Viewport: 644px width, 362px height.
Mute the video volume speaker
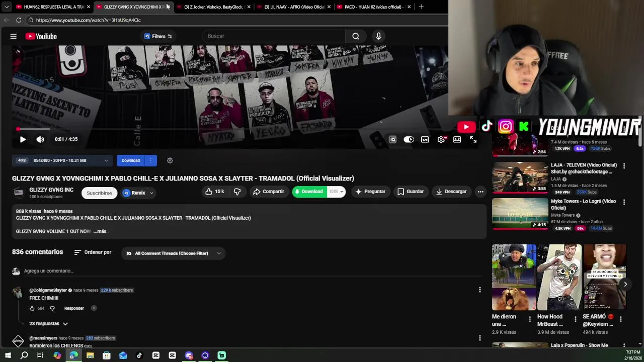click(x=40, y=139)
